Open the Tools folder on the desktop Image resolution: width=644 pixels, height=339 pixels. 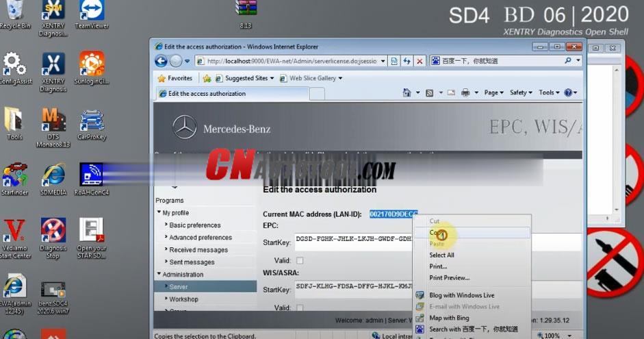tap(14, 123)
